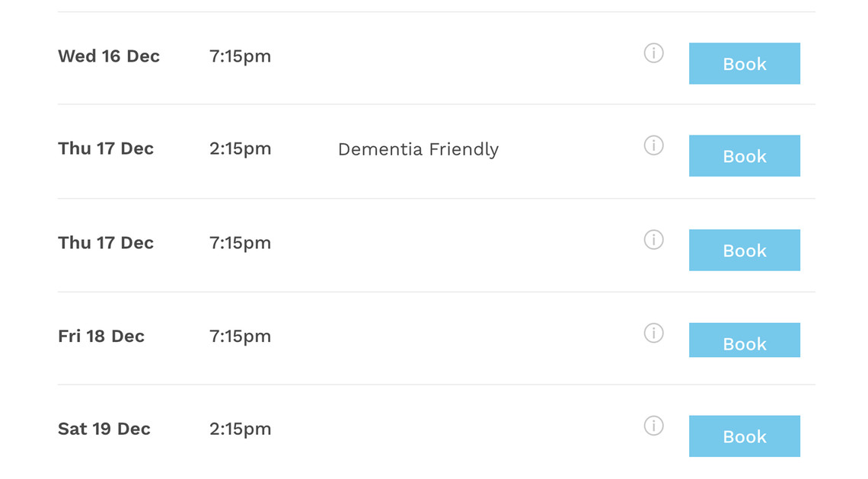The width and height of the screenshot is (868, 479).
Task: Click the 7:15pm time on Wed 16 Dec
Action: 241,56
